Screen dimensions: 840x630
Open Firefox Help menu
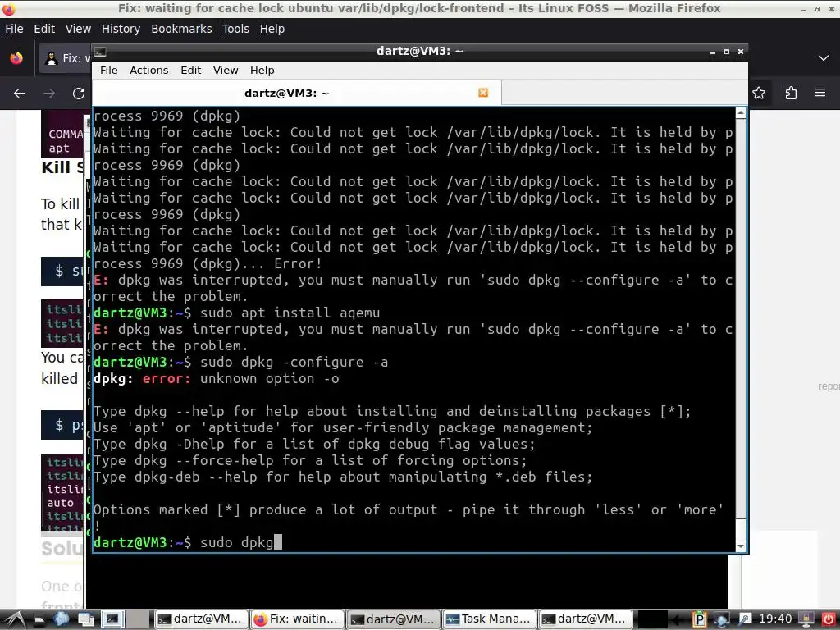coord(272,29)
